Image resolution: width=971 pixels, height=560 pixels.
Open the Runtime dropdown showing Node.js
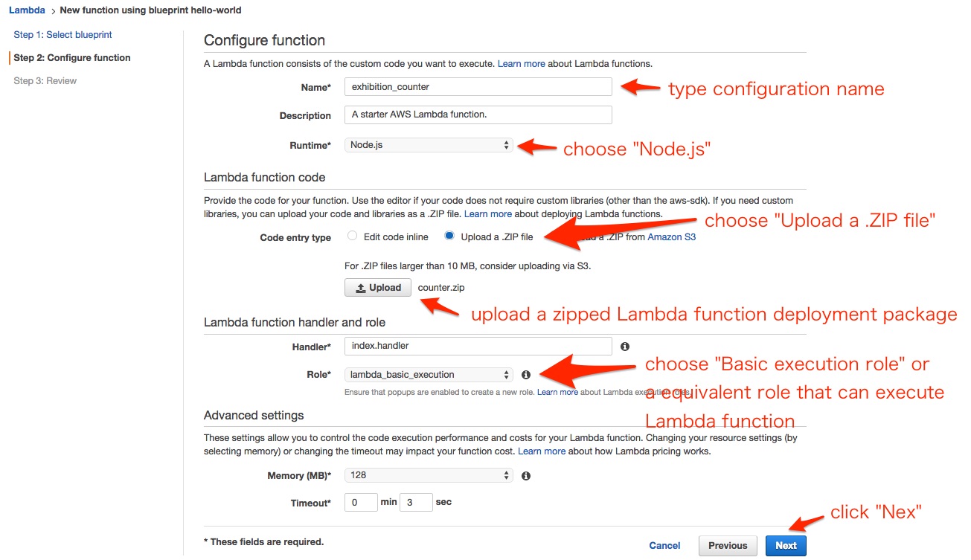coord(429,145)
